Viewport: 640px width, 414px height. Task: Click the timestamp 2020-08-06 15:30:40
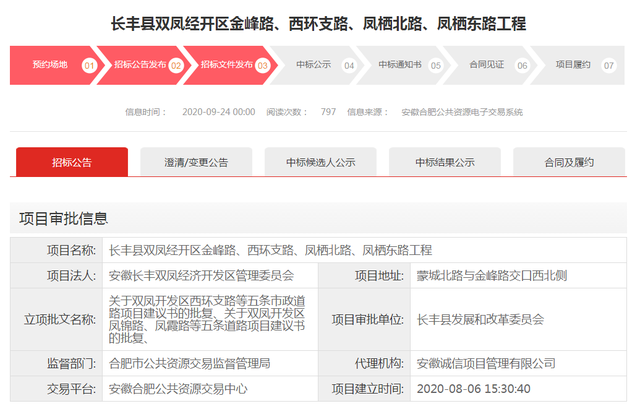473,389
